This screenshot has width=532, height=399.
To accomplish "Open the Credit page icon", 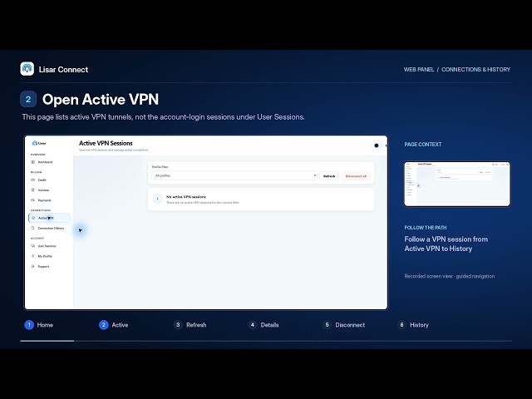I will pos(33,180).
